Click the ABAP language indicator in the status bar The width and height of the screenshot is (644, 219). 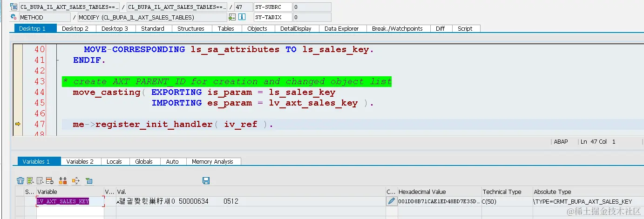point(561,141)
